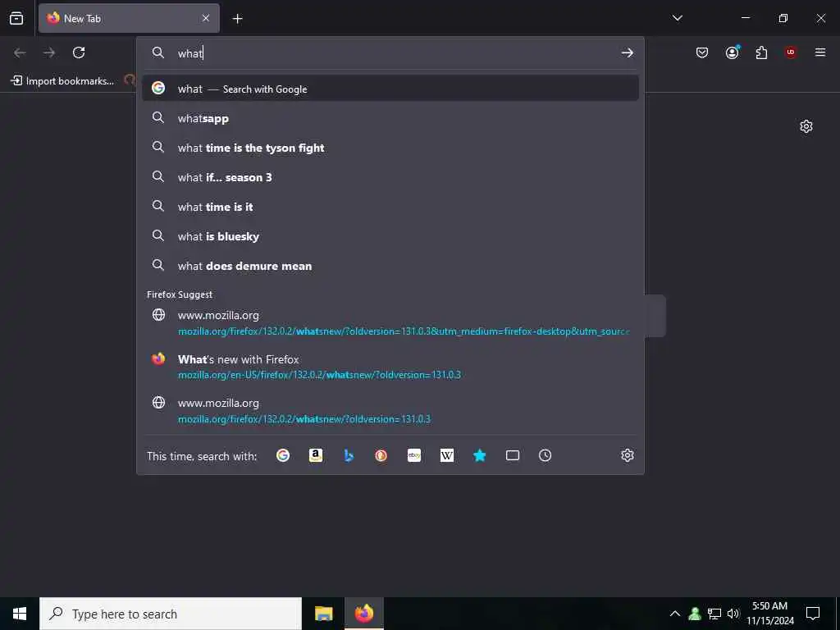This screenshot has height=630, width=840.
Task: Select 'what time is the tyson fight'
Action: 390,148
